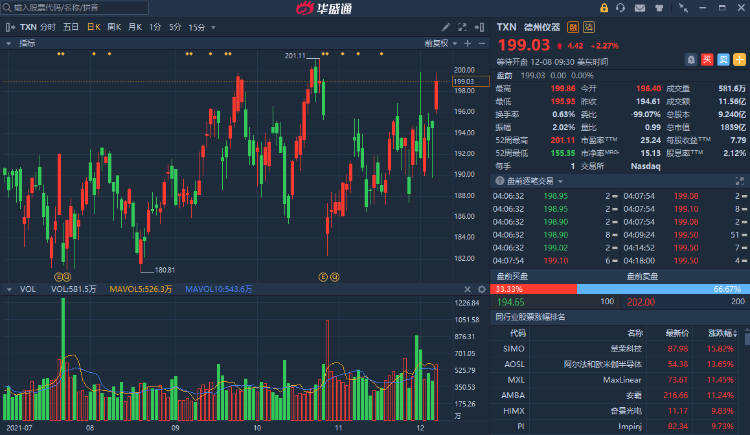
Task: Open help for 盘前逐笔交易 question mark
Action: tap(500, 181)
